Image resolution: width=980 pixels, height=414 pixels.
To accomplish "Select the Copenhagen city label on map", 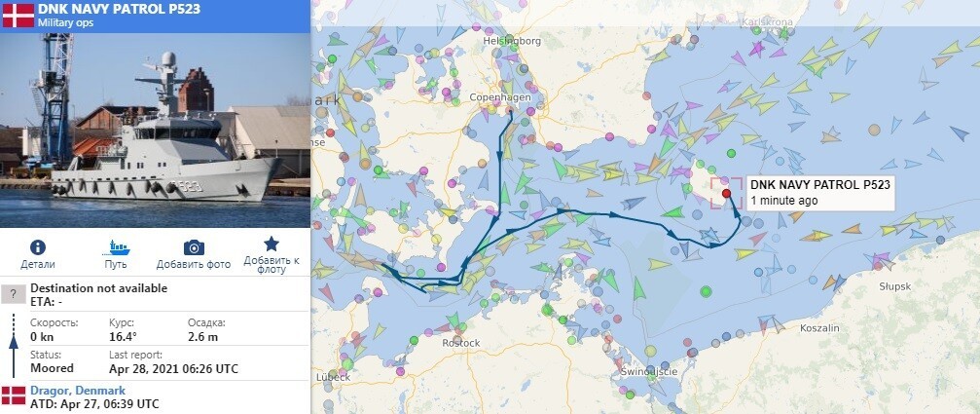I will tap(500, 97).
